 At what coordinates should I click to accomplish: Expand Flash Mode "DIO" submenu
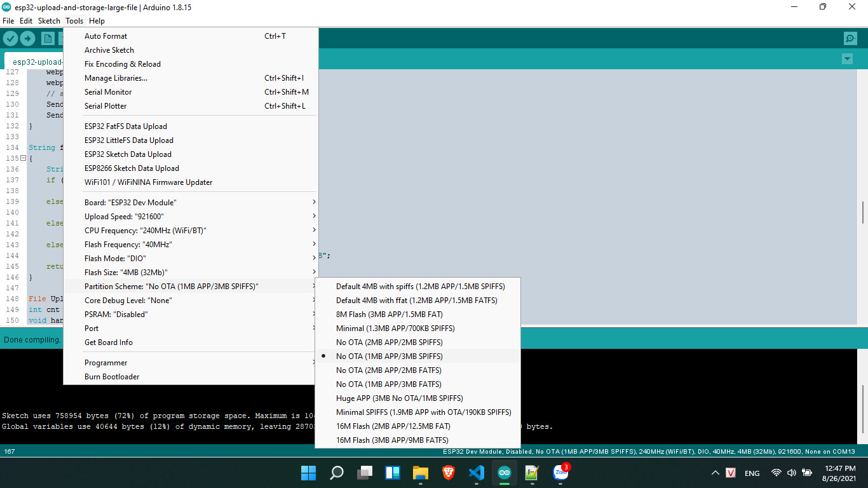pos(191,259)
